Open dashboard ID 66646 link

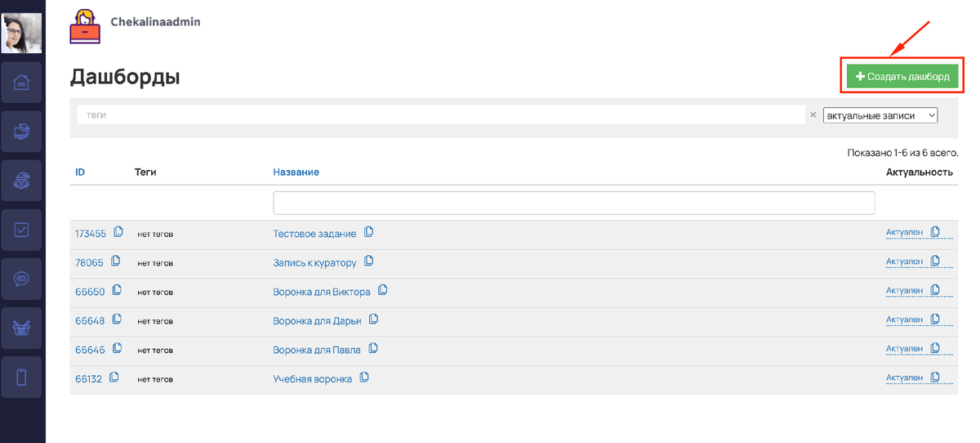(x=90, y=350)
